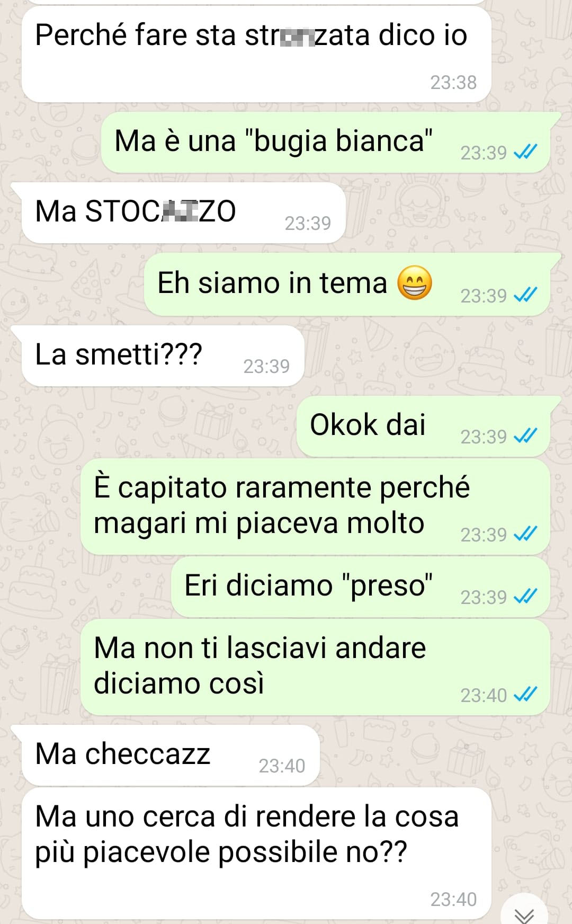Screen dimensions: 572x924
Task: Tap the 23:40 timestamp on "Ma checcazz"
Action: [282, 766]
